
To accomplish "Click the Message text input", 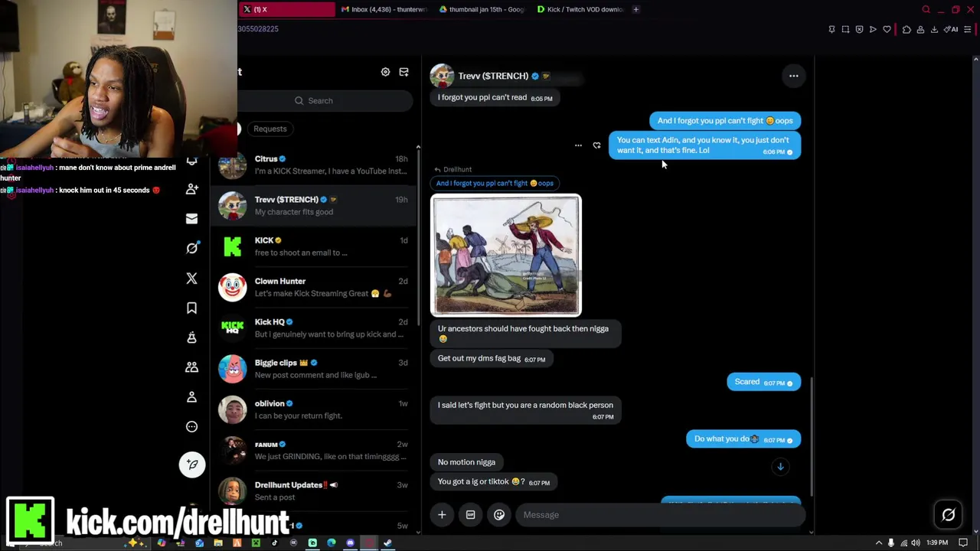I will [658, 515].
